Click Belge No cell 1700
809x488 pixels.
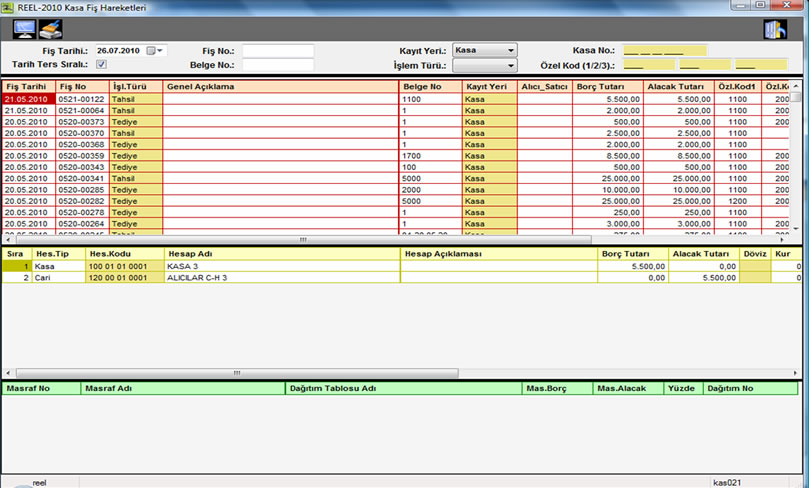tap(430, 156)
